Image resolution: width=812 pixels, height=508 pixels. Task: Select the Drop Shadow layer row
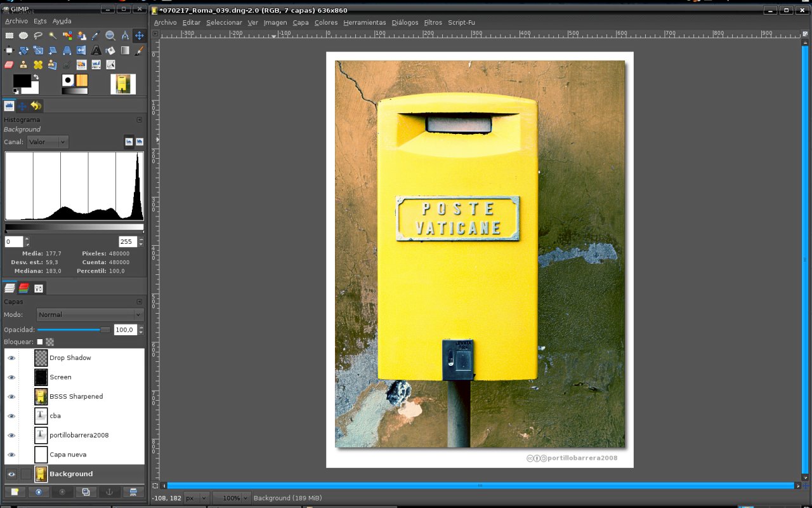(74, 358)
